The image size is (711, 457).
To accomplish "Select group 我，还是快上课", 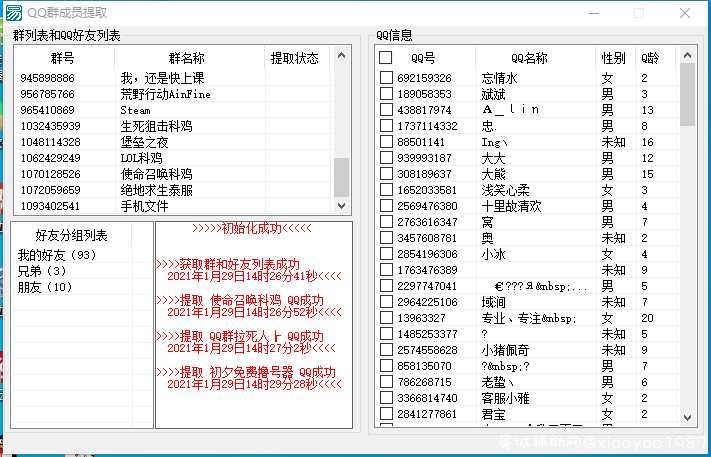I will coord(162,78).
